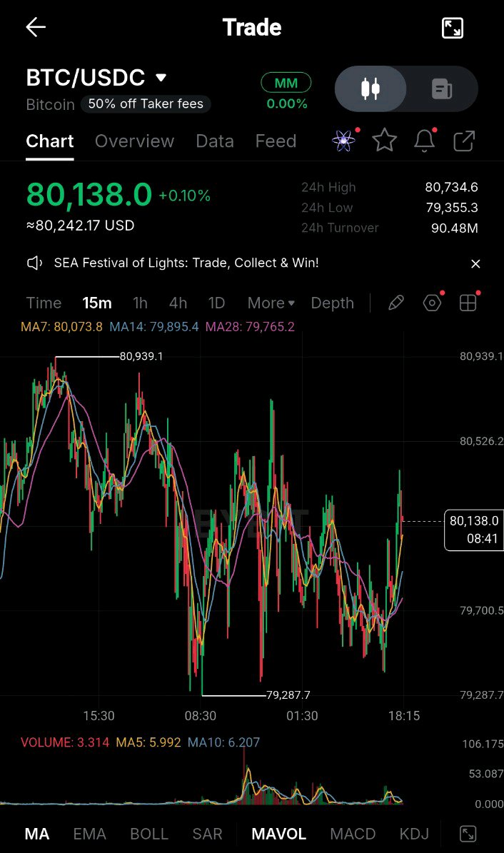Tap the 15:30 time axis label
Image resolution: width=504 pixels, height=853 pixels.
pos(99,716)
